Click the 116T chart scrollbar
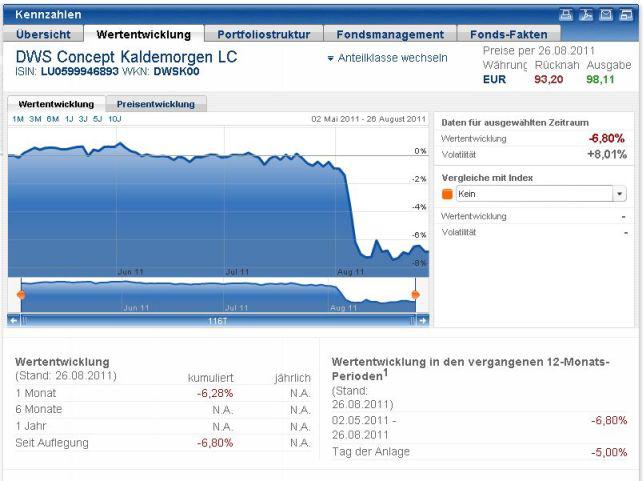The width and height of the screenshot is (643, 481). [217, 320]
